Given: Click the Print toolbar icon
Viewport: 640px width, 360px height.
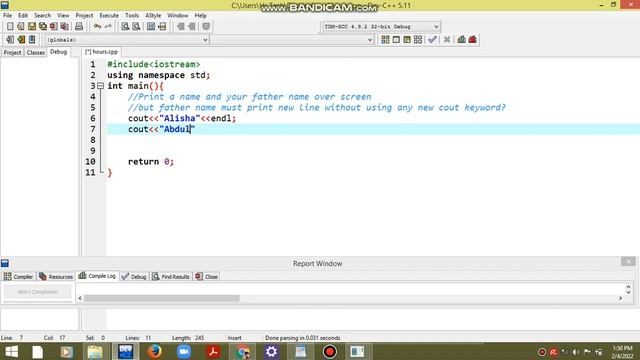Looking at the screenshot, I should coord(79,27).
